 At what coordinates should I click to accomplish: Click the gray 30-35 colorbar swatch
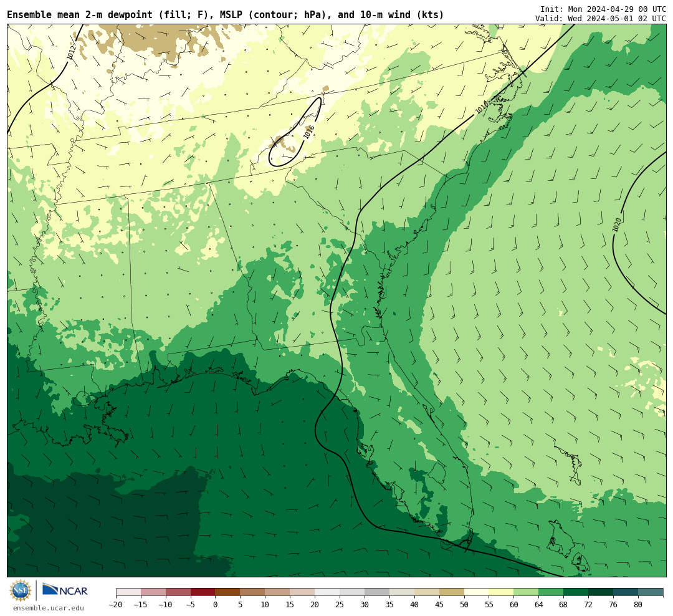click(x=377, y=592)
